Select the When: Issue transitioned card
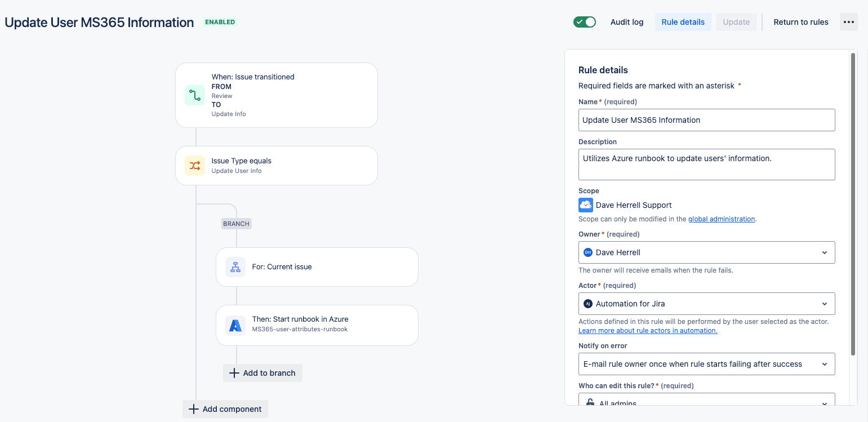The height and width of the screenshot is (422, 868). click(x=277, y=95)
